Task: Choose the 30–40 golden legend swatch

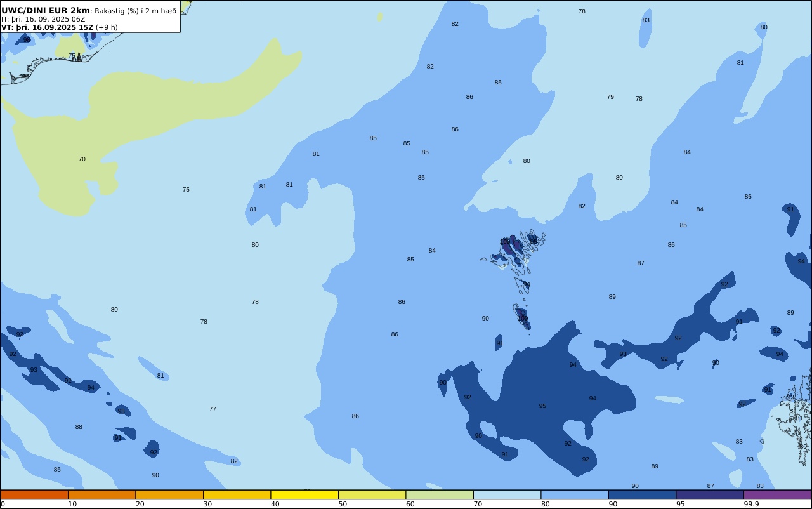Action: 237,494
